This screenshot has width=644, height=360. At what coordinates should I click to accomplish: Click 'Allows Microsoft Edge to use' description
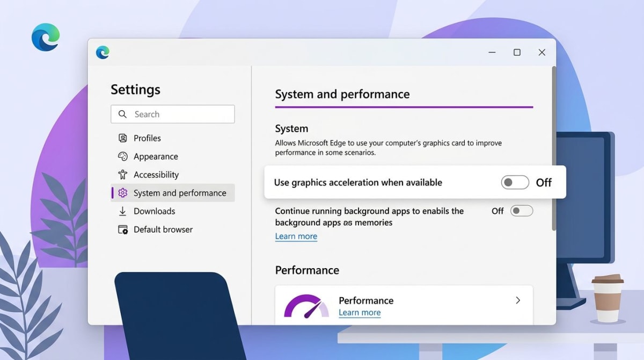(x=389, y=148)
